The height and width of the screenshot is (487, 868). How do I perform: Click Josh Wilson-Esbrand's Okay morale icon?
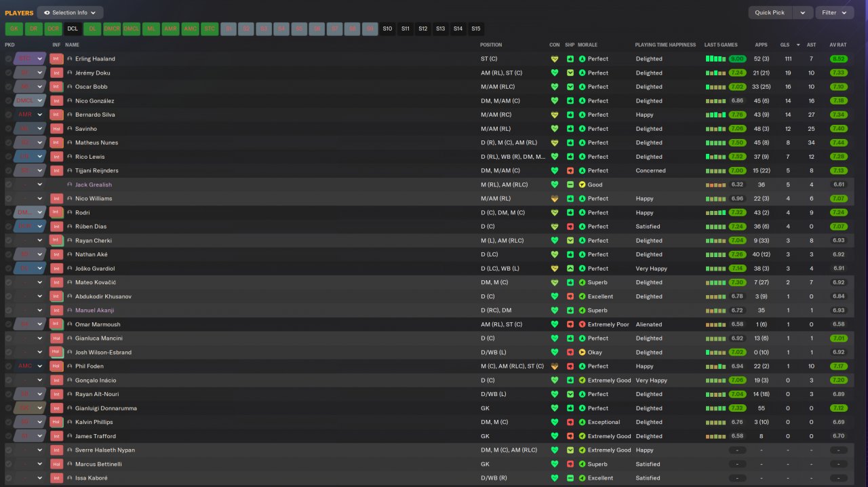click(582, 352)
